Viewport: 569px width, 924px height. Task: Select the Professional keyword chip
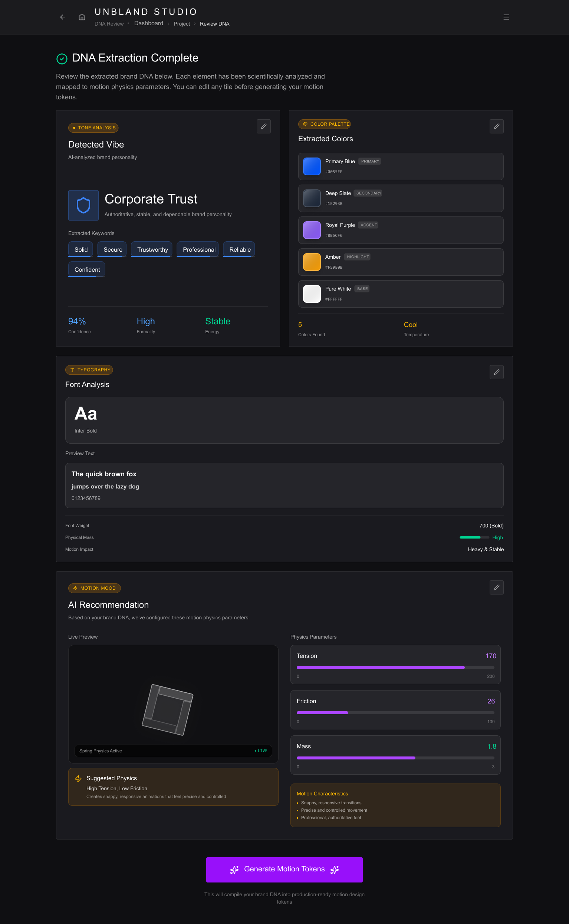click(x=198, y=249)
